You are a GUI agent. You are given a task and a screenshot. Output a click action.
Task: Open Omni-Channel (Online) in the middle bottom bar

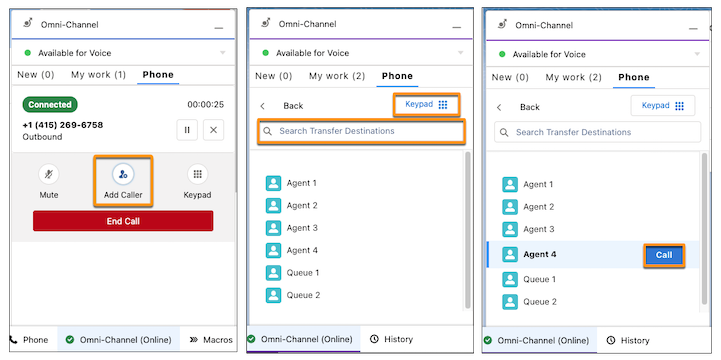pyautogui.click(x=303, y=339)
